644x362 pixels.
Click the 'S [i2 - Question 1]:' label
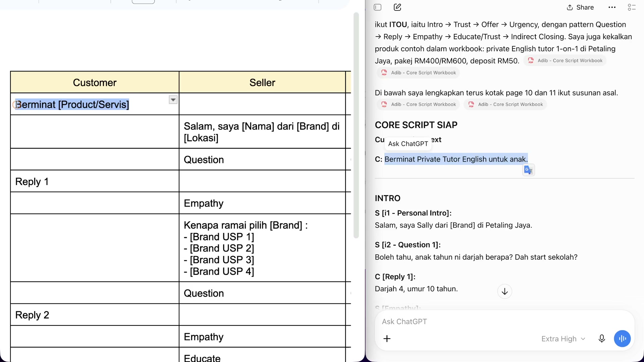(408, 245)
